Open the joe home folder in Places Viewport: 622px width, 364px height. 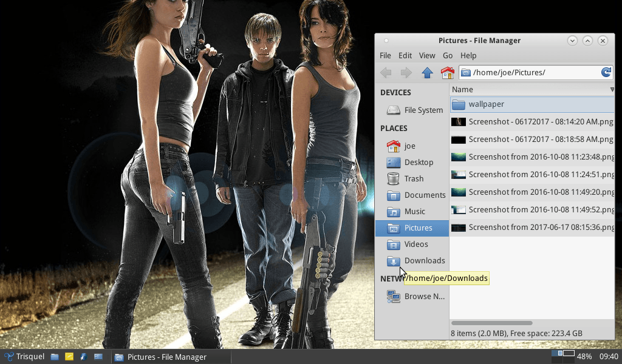pyautogui.click(x=412, y=146)
